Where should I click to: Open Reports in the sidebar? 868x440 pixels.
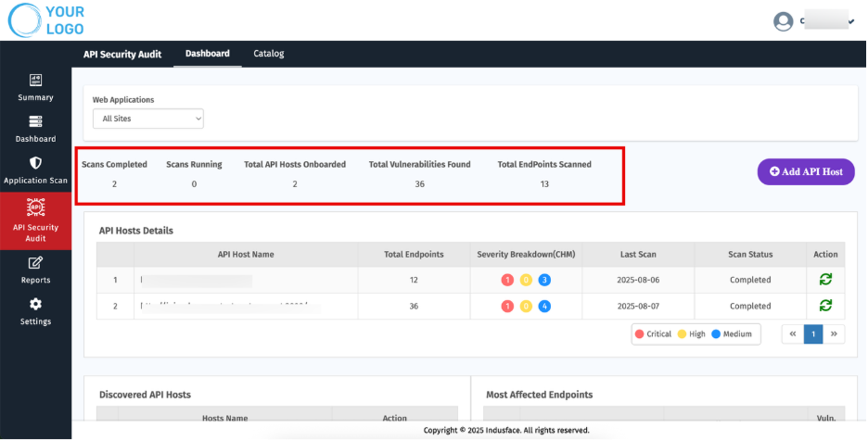tap(35, 270)
